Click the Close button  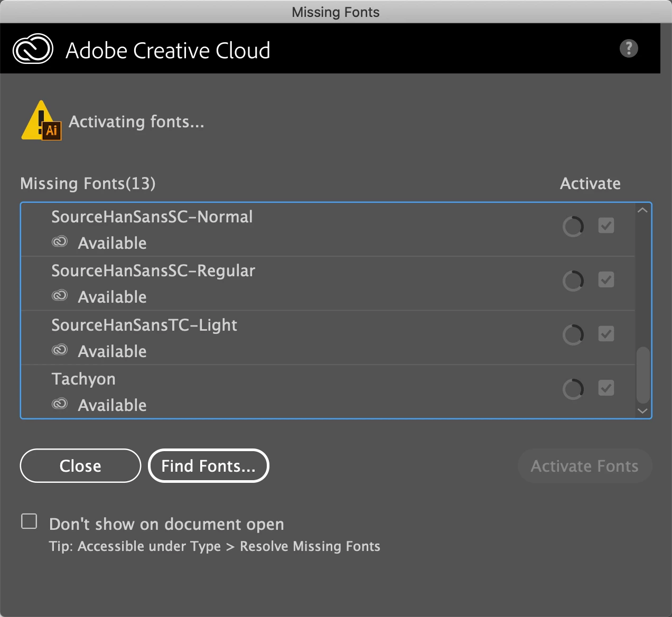[x=80, y=466]
